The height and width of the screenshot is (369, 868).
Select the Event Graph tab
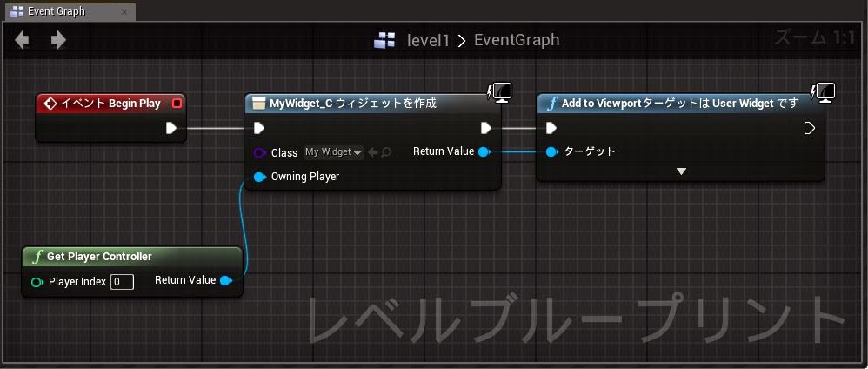click(57, 13)
